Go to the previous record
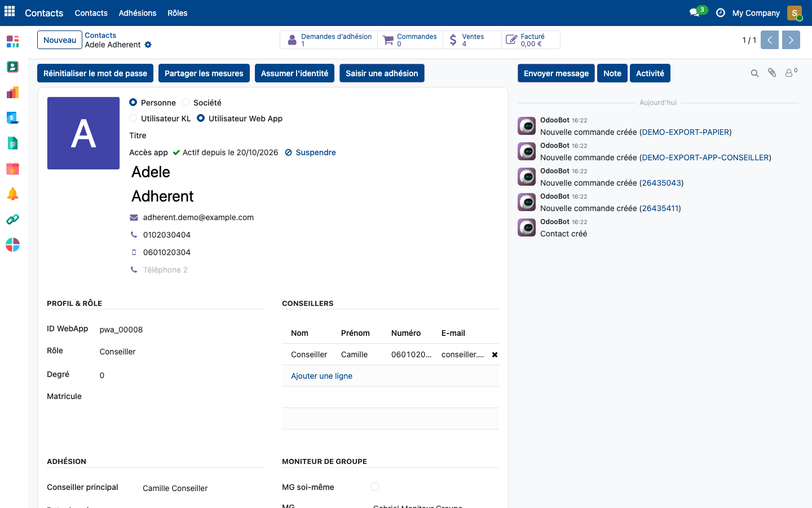This screenshot has width=812, height=508. point(770,40)
